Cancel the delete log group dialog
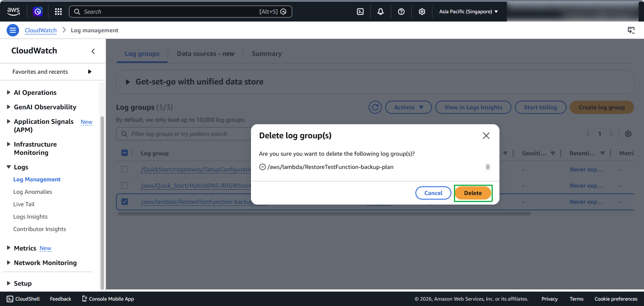 (434, 193)
